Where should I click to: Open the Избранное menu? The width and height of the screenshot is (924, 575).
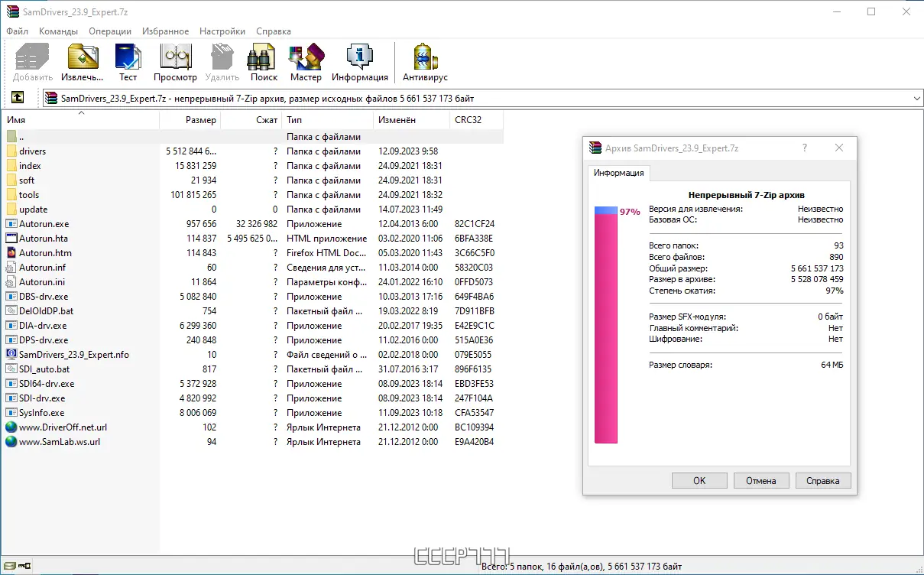coord(165,31)
